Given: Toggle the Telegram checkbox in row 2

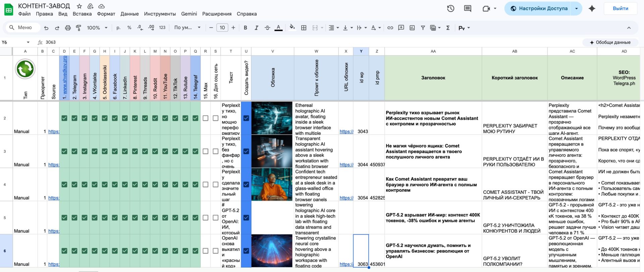Looking at the screenshot, I should [x=74, y=118].
